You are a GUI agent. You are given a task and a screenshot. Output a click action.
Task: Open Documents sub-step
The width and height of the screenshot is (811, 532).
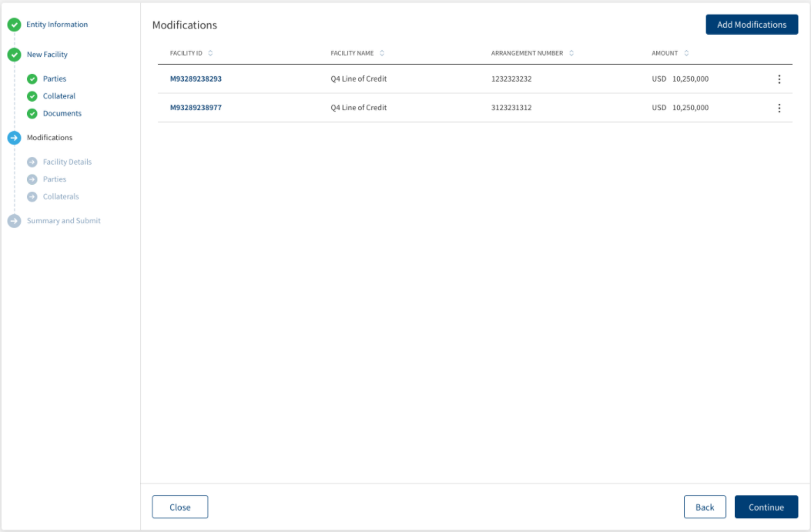62,113
